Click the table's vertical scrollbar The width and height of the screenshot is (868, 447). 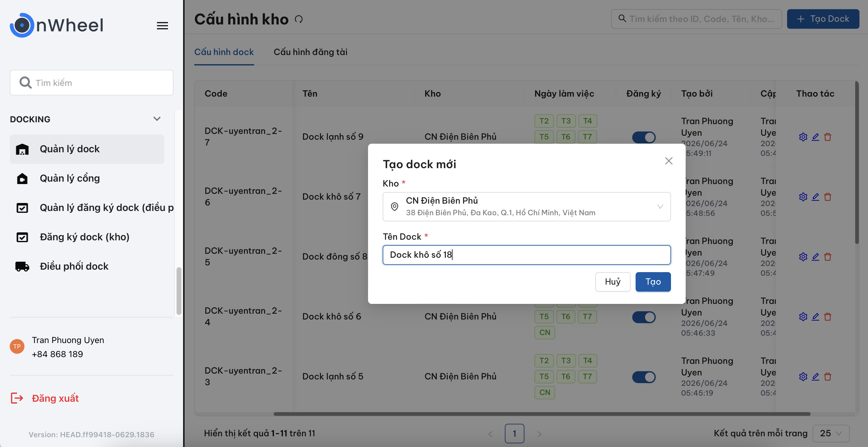(x=856, y=162)
